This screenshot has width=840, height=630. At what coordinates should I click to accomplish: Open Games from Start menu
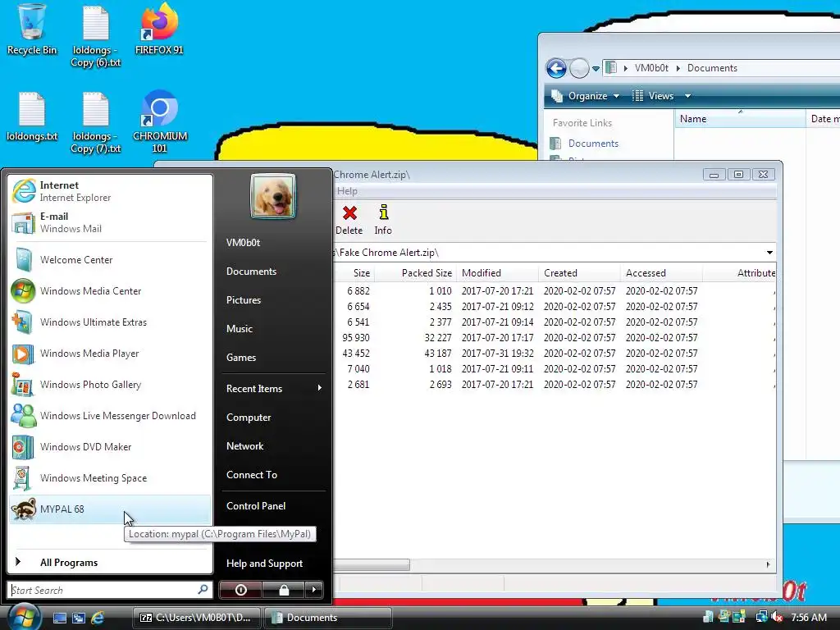pos(274,358)
